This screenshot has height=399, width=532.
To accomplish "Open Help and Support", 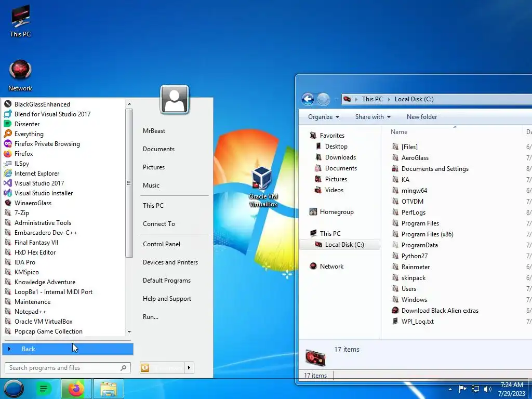I will pos(167,299).
